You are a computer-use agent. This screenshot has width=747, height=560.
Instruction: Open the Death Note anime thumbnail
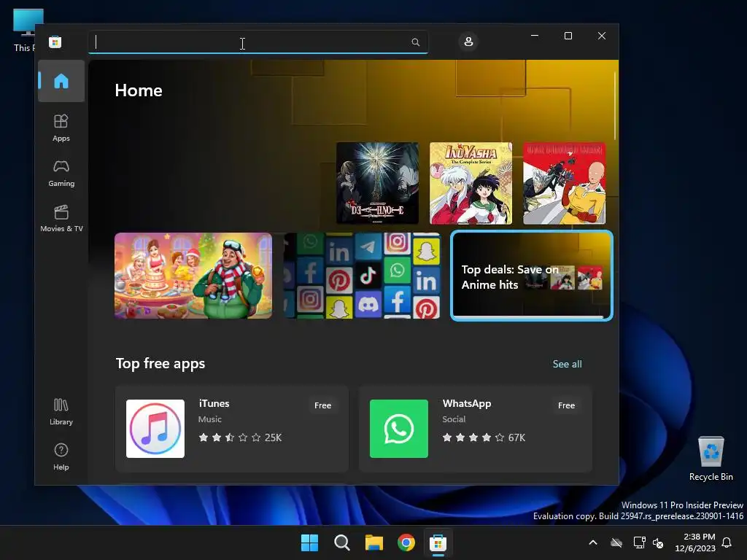pos(377,183)
